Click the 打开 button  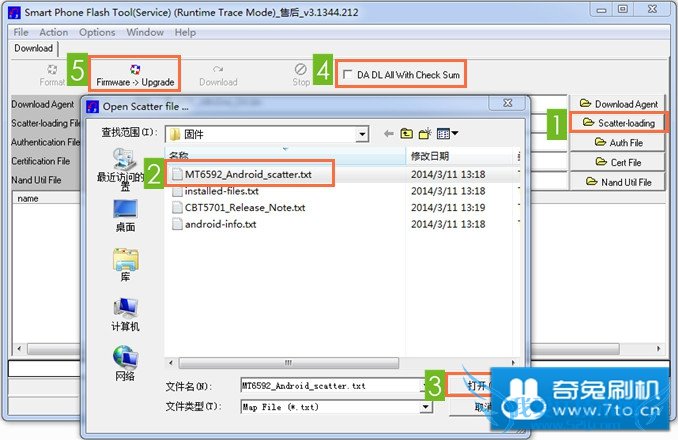point(469,385)
